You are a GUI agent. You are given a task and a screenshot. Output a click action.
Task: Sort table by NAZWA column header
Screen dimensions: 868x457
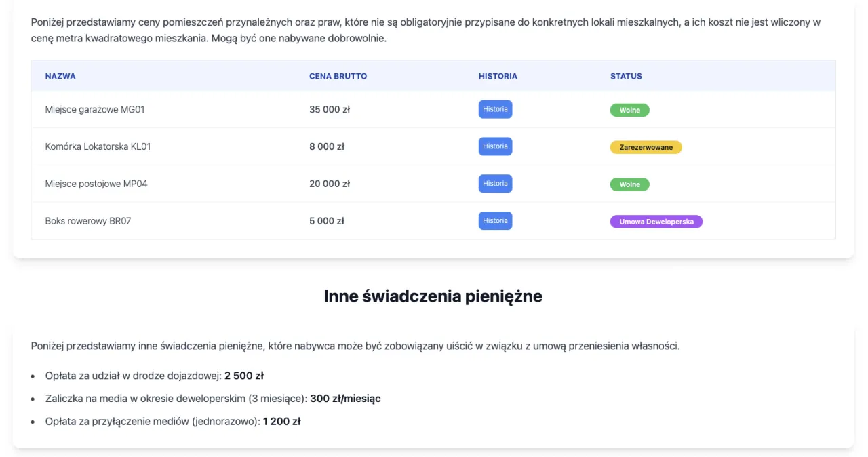click(60, 76)
